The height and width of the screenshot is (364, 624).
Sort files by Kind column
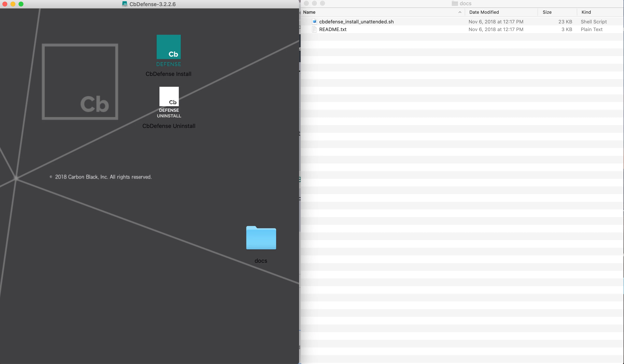click(586, 12)
